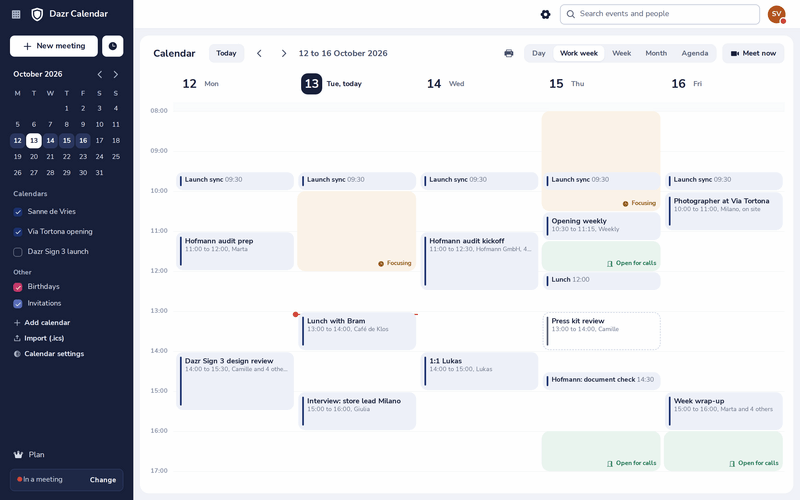
Task: Switch to Work week view
Action: point(579,54)
